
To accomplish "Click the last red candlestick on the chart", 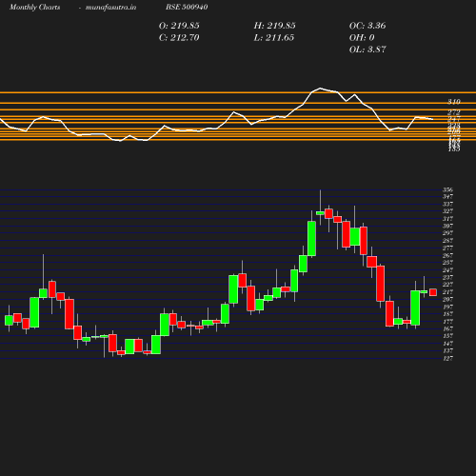I will (x=433, y=292).
